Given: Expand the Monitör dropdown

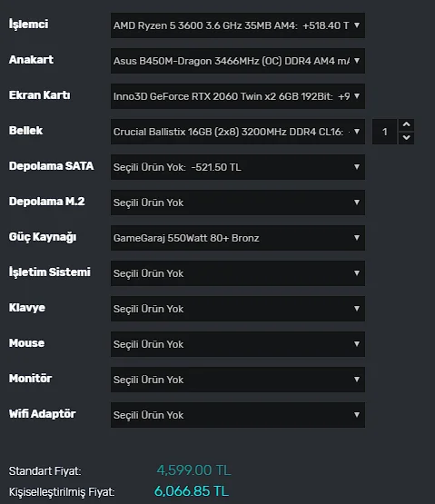Looking at the screenshot, I should pyautogui.click(x=238, y=380).
